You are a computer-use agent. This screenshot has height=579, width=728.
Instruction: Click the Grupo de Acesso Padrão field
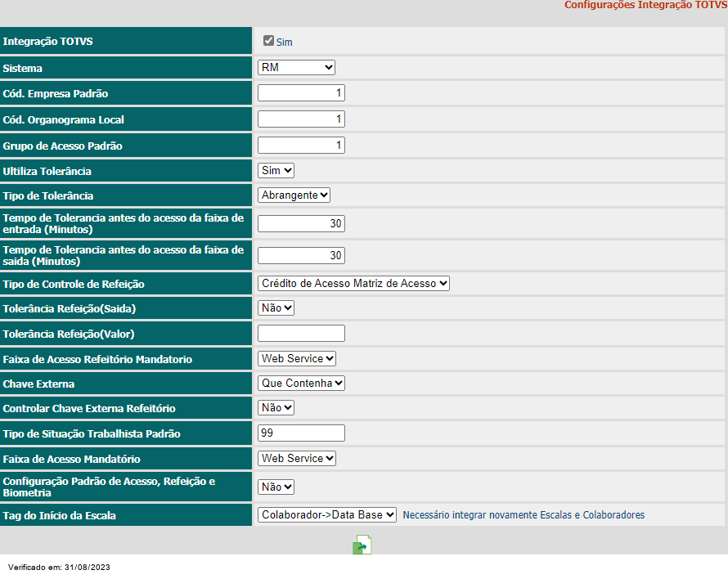pyautogui.click(x=301, y=146)
